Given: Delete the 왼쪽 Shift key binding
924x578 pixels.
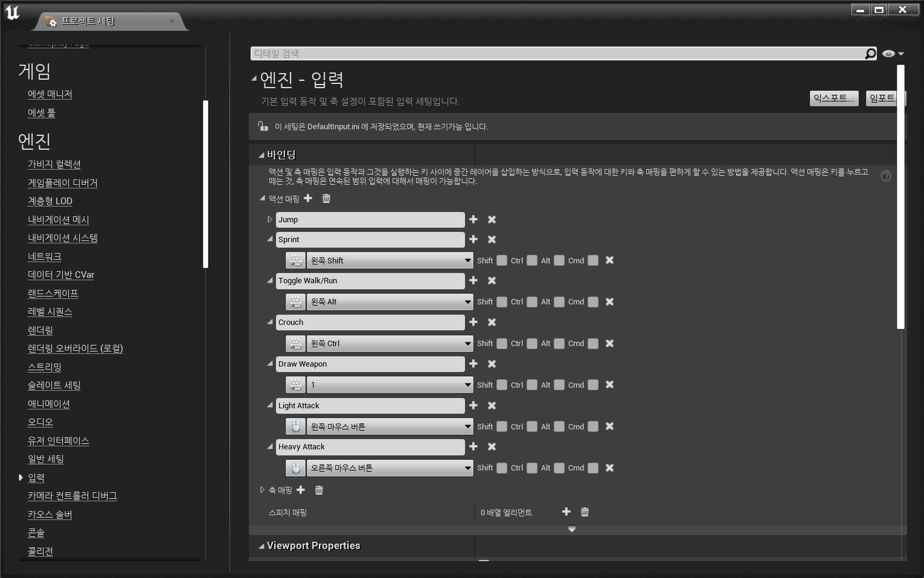Looking at the screenshot, I should tap(609, 260).
